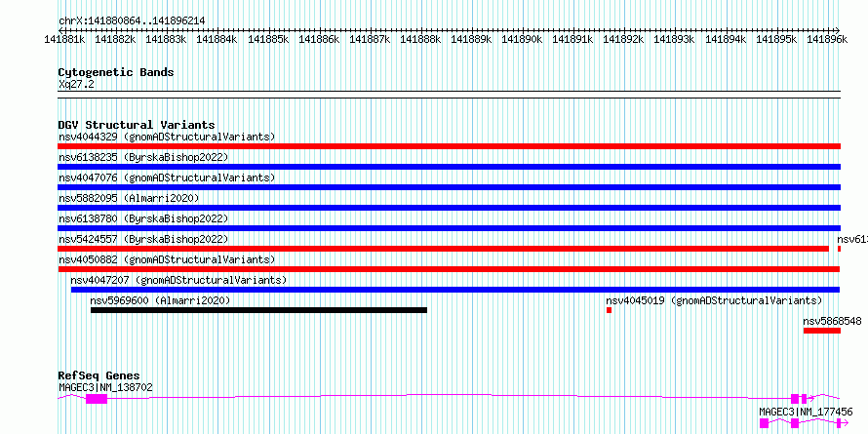Click the 141889k ruler tick label
The width and height of the screenshot is (868, 434).
tap(472, 39)
